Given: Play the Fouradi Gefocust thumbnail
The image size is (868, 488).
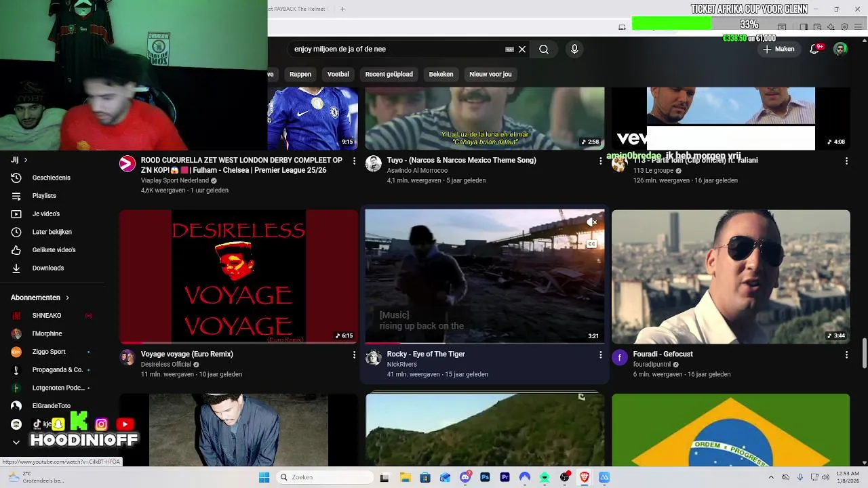Looking at the screenshot, I should 730,277.
